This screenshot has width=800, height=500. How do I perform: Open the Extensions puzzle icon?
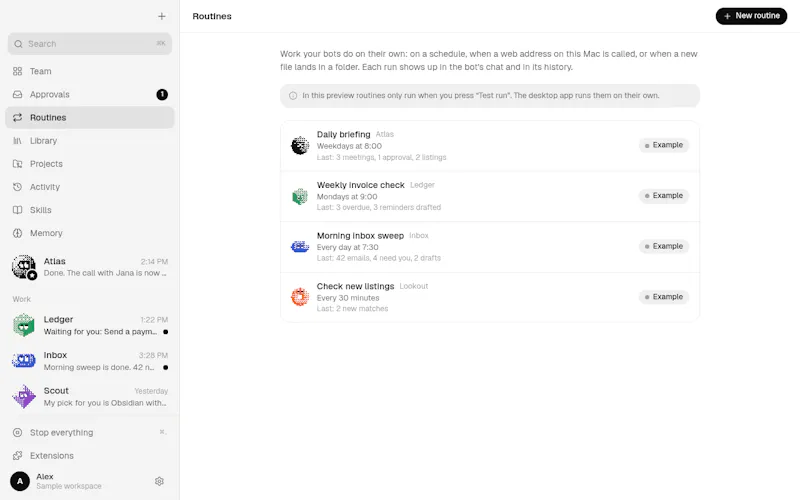[17, 456]
